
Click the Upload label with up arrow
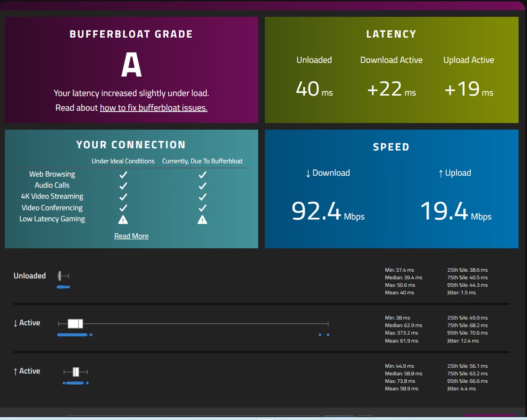click(x=455, y=173)
